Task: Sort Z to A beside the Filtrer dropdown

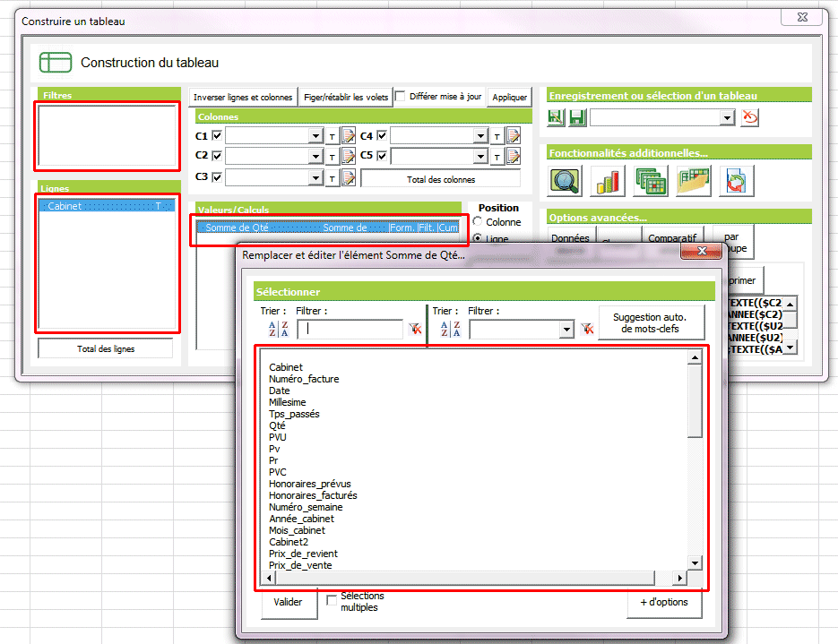Action: (x=456, y=329)
